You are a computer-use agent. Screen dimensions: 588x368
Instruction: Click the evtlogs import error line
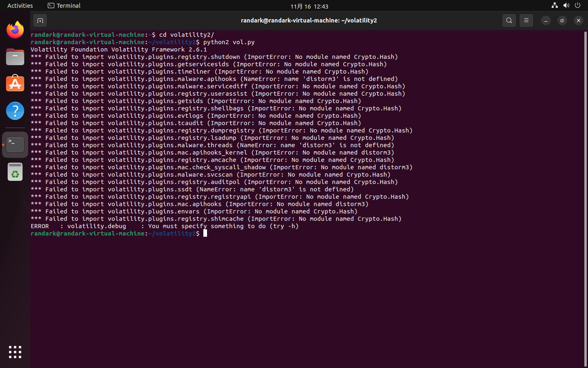[196, 116]
